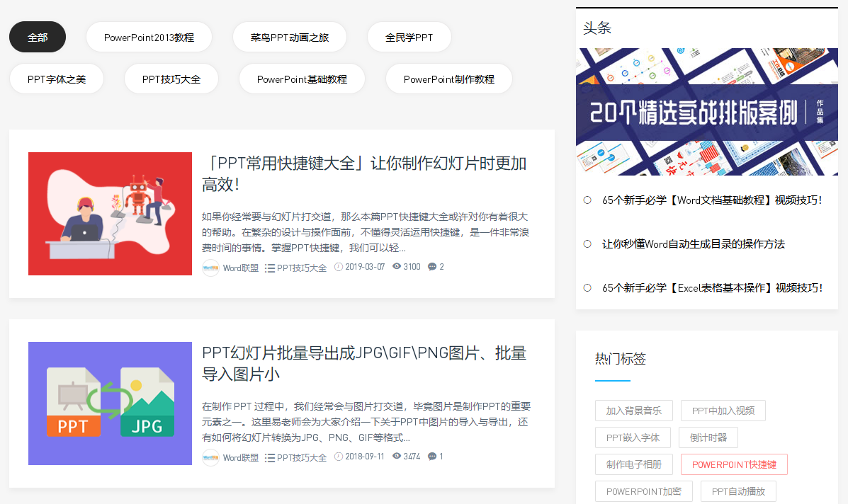Click the comment bubble icon on first article
Image resolution: width=848 pixels, height=504 pixels.
click(x=432, y=267)
